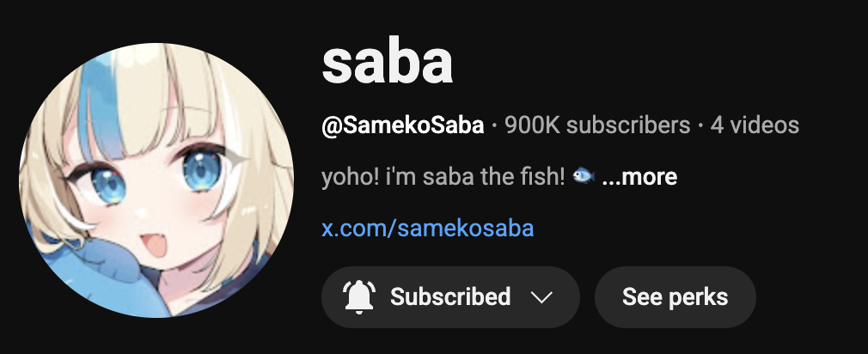Click the notification bell icon

pos(359,297)
